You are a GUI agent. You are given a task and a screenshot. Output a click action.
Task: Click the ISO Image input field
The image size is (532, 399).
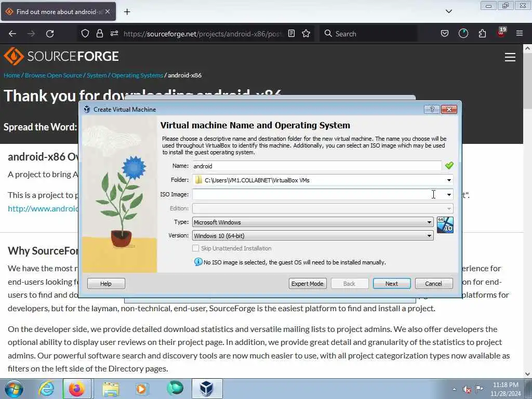pos(318,194)
